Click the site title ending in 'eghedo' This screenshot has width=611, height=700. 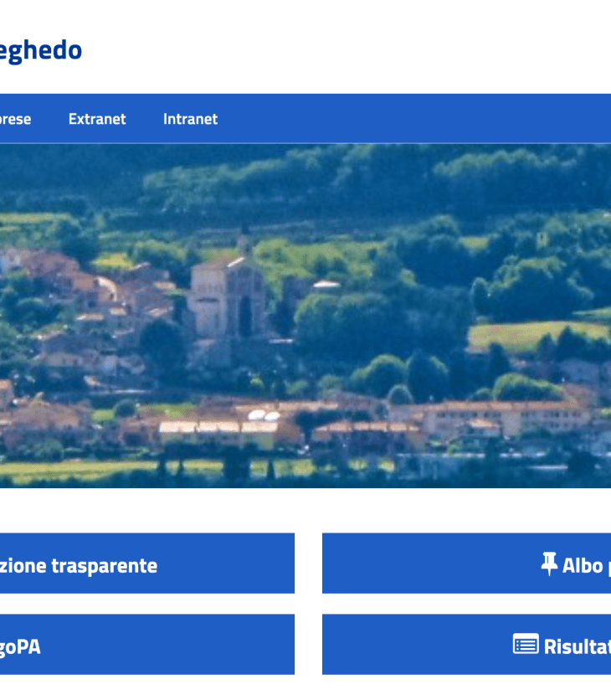click(x=40, y=50)
